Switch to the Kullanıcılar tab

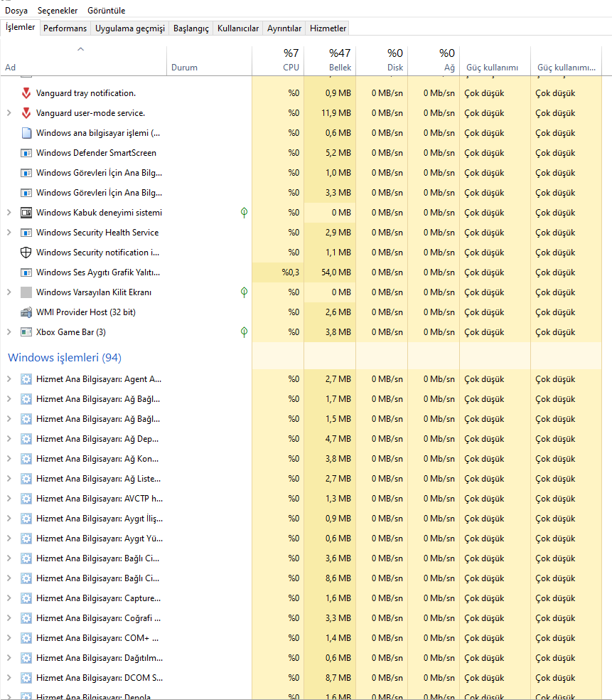pos(237,28)
